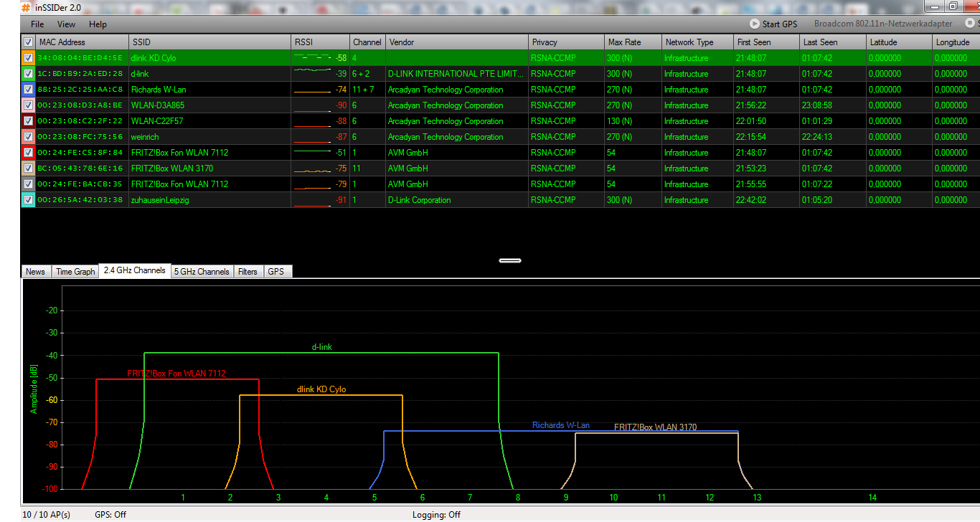Sort by Last Seen column header
Image resolution: width=980 pixels, height=522 pixels.
pos(833,42)
